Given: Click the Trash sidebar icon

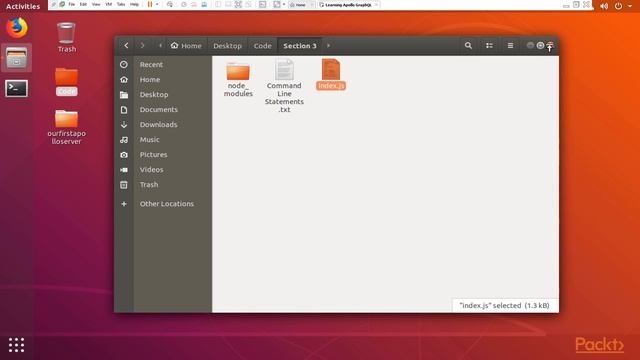Looking at the screenshot, I should (x=124, y=184).
